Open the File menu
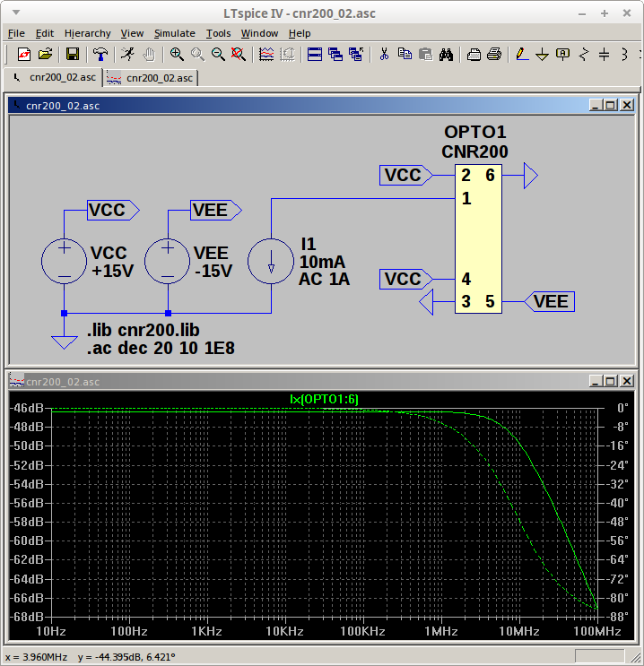The height and width of the screenshot is (666, 644). [16, 33]
